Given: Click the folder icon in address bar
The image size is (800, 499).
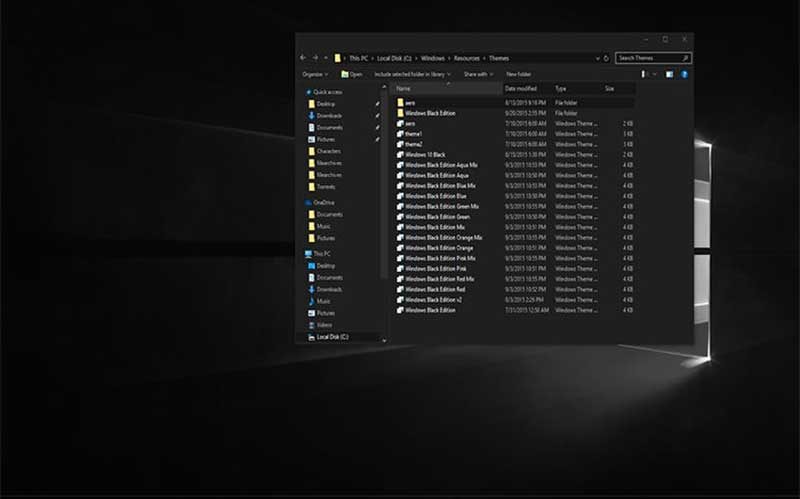Looking at the screenshot, I should [x=338, y=58].
